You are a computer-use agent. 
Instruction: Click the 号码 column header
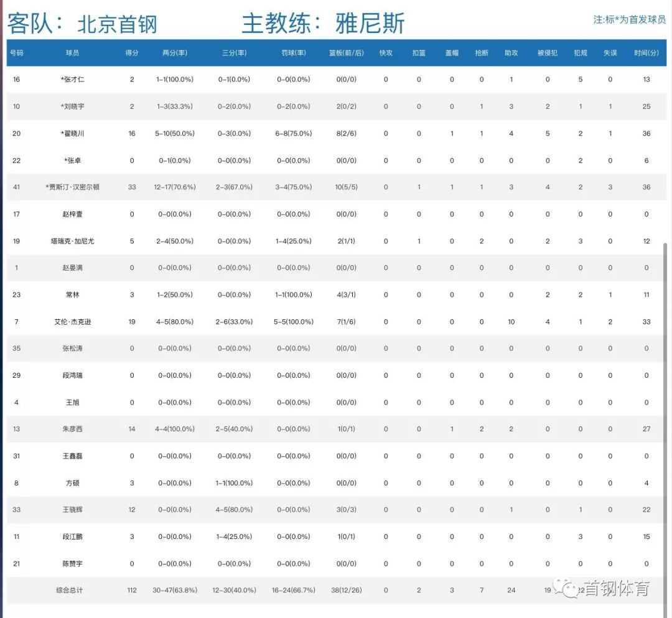coord(16,53)
